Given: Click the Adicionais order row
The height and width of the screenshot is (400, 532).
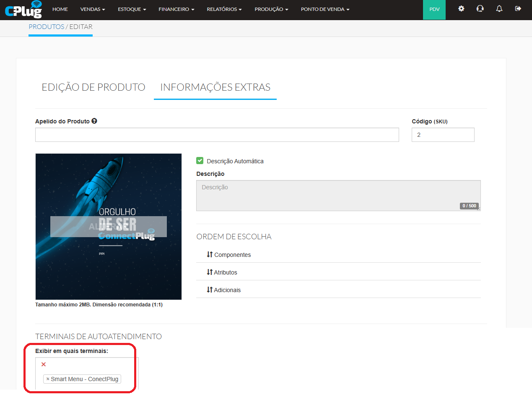Looking at the screenshot, I should coord(338,290).
